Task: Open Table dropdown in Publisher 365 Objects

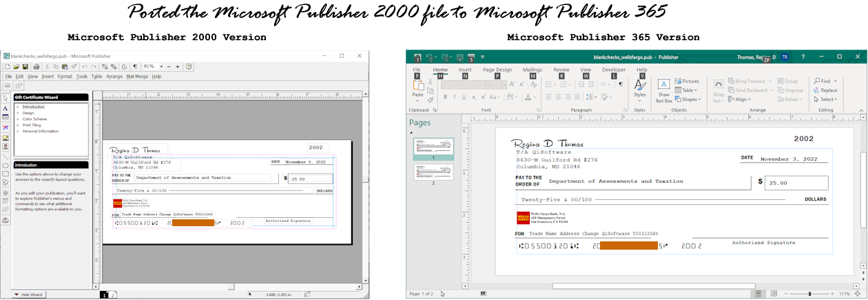Action: click(686, 90)
